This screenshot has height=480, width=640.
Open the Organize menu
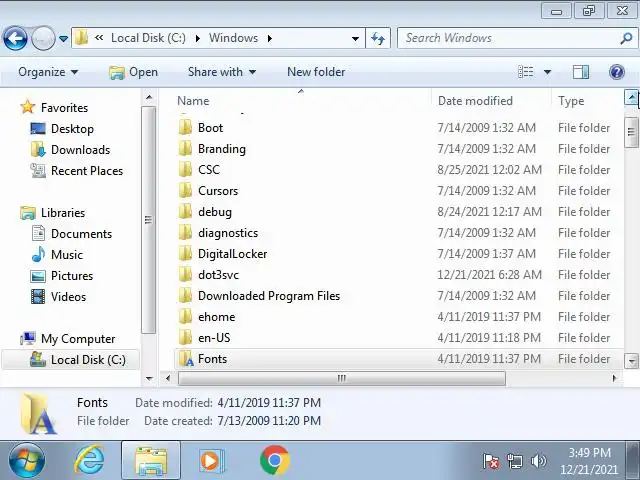pyautogui.click(x=48, y=72)
